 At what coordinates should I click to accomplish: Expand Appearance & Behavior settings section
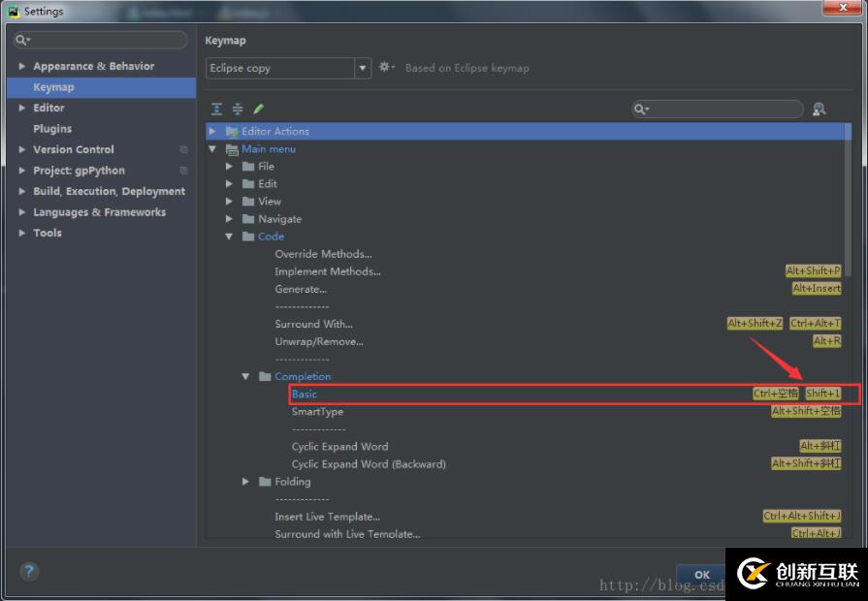point(22,66)
